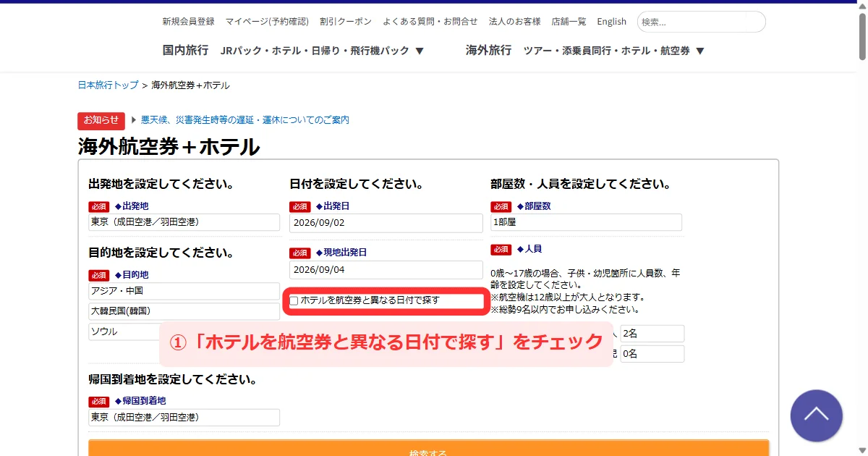The width and height of the screenshot is (868, 456).
Task: Open the 店舗一覧 link
Action: pos(569,22)
